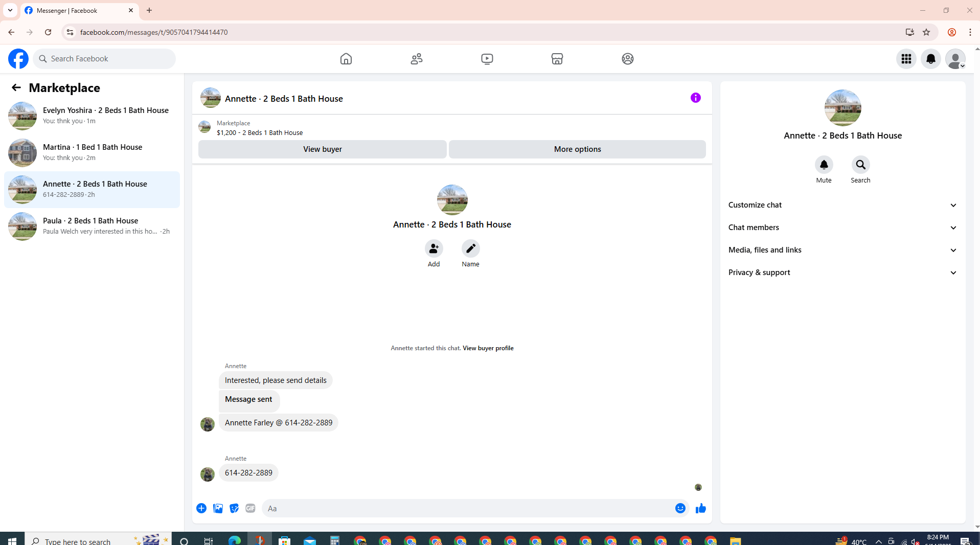The height and width of the screenshot is (545, 980).
Task: Open Paula 2 Beds 1 Bath House chat
Action: click(92, 226)
